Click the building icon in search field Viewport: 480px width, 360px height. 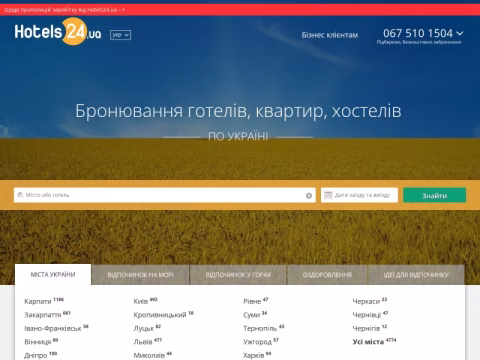tap(20, 195)
